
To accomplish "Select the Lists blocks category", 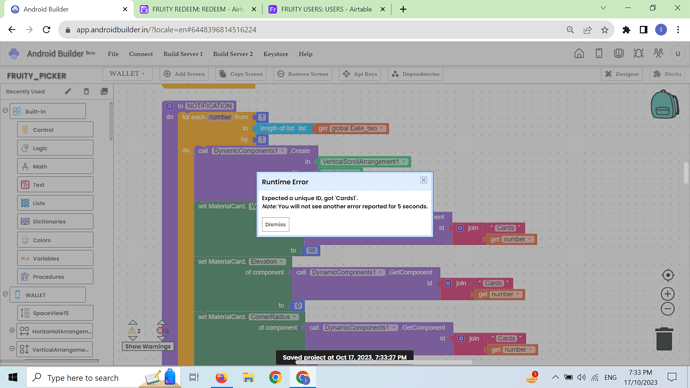I will pyautogui.click(x=55, y=203).
